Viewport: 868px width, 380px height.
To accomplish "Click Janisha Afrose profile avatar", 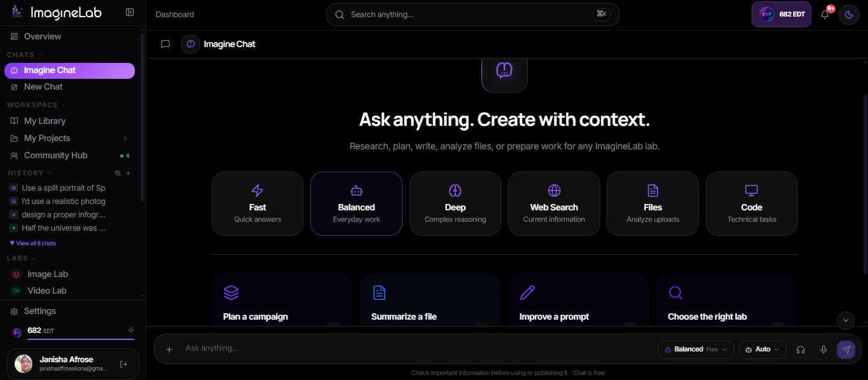I will [x=24, y=363].
